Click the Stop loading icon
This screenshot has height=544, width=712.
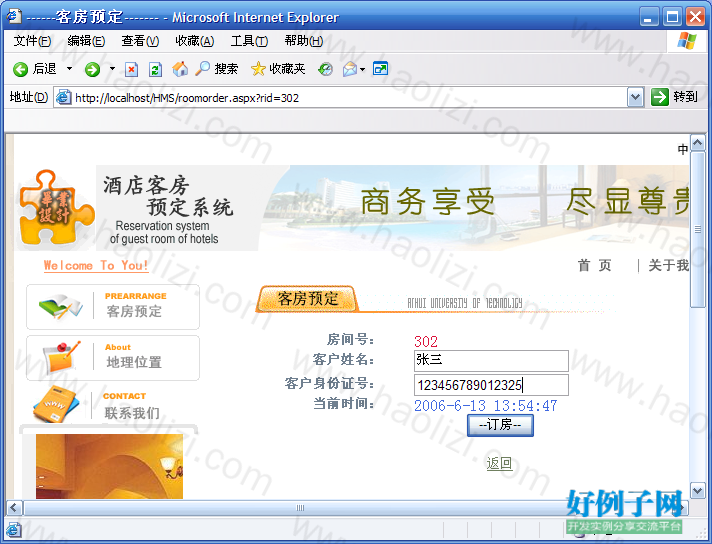132,69
